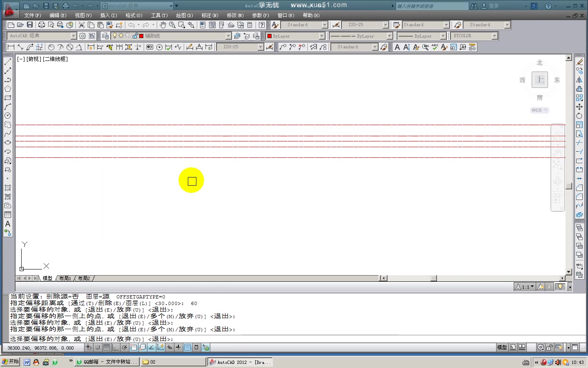This screenshot has height=368, width=588.
Task: Open the layer dropdown showing 辅助线
Action: coord(229,36)
